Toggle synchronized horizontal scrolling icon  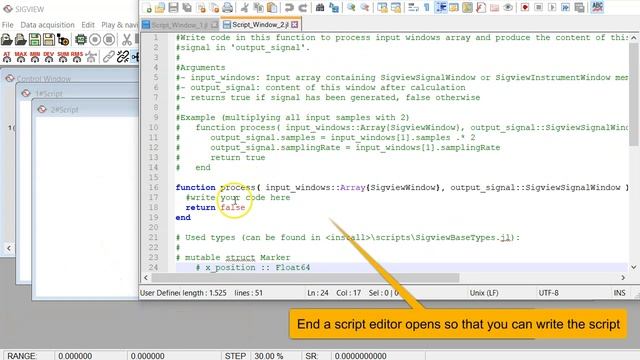click(396, 7)
